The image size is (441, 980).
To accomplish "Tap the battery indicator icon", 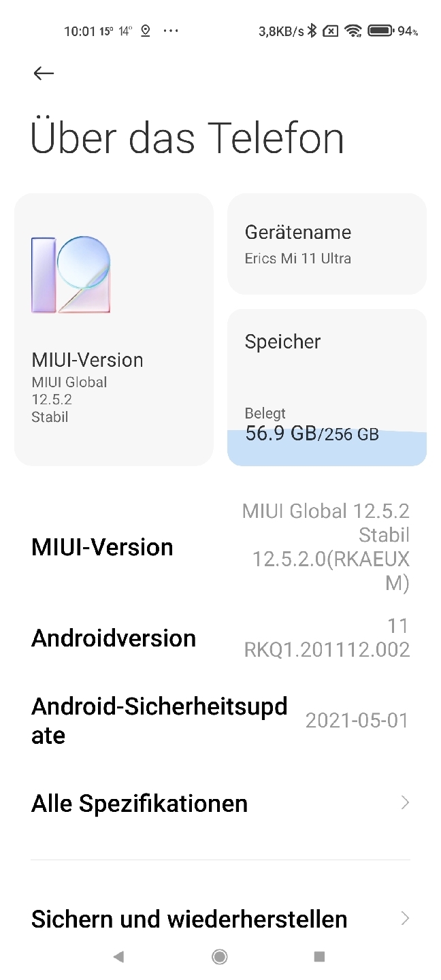I will pyautogui.click(x=380, y=31).
